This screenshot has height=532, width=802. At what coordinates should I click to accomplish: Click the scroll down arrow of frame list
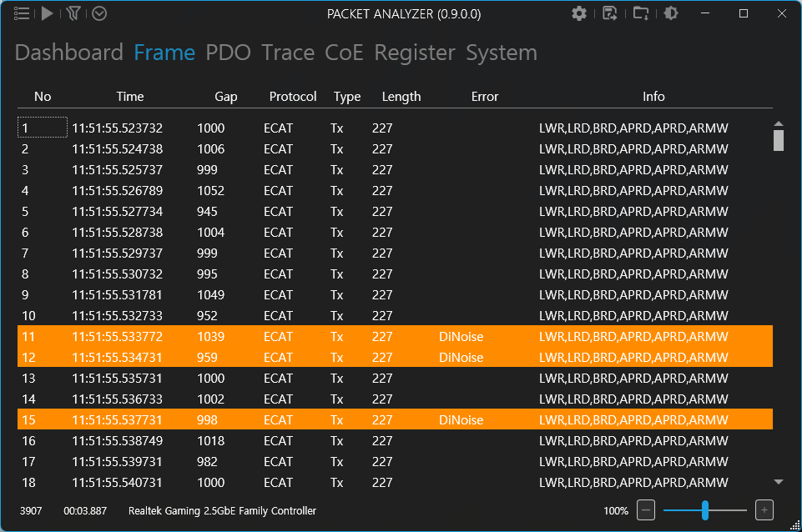point(779,482)
